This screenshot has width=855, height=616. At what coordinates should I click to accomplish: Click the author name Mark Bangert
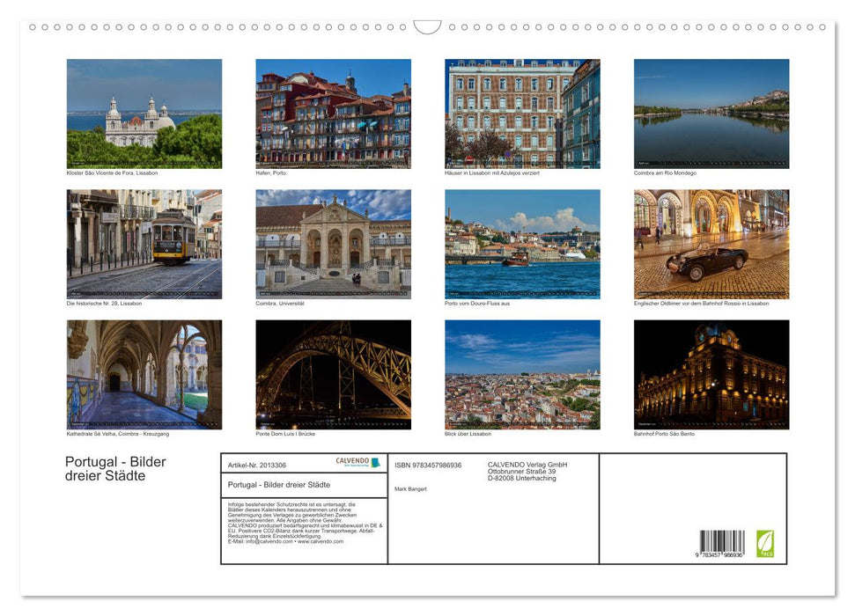411,489
